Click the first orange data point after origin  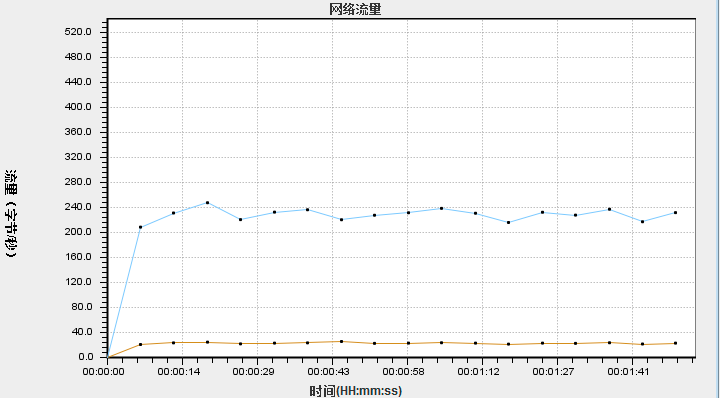pos(141,345)
